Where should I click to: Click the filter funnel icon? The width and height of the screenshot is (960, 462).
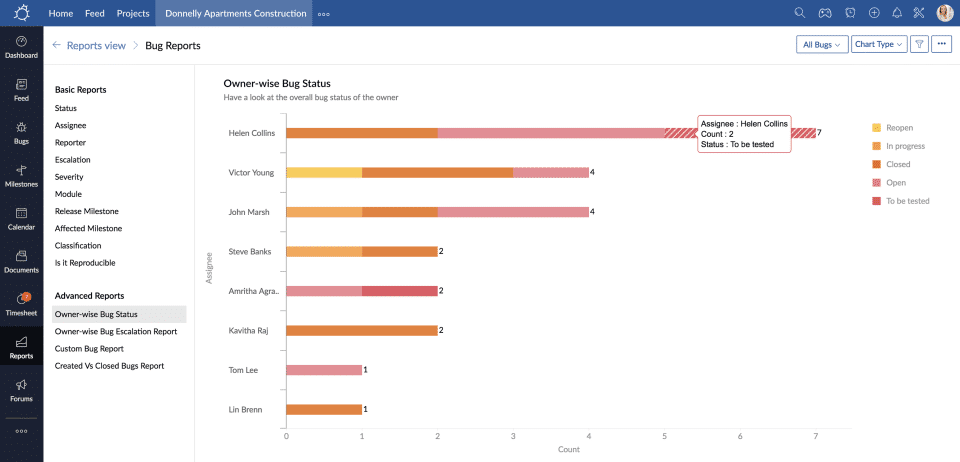(918, 44)
